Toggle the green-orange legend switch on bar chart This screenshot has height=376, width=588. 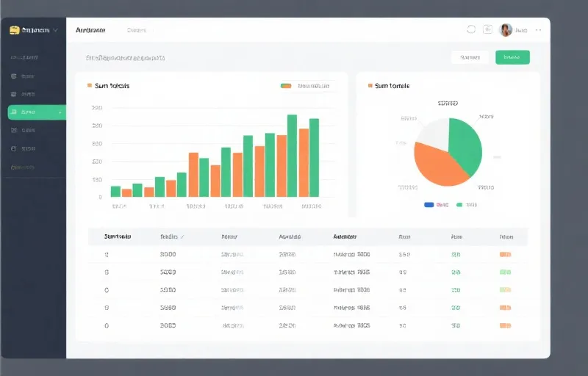(286, 86)
